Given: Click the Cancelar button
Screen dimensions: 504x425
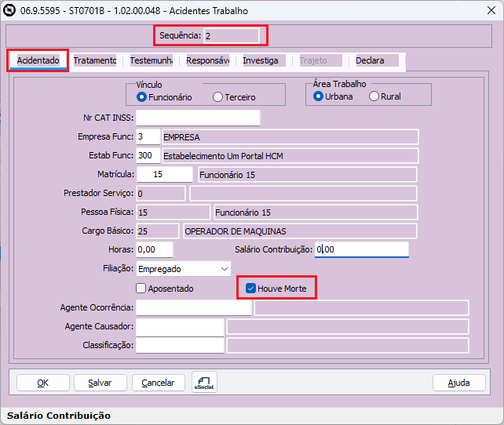Looking at the screenshot, I should (x=158, y=383).
